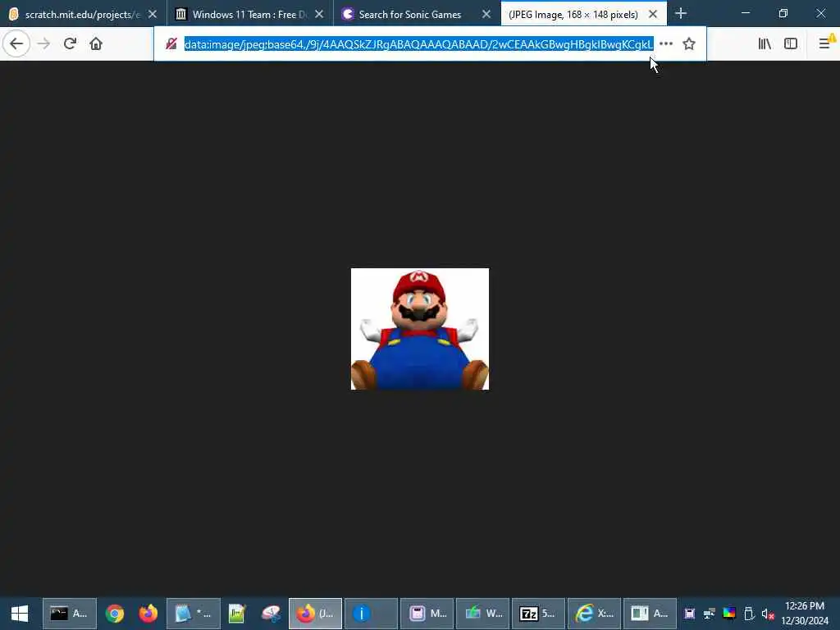Select the active Firefox taskbar window
This screenshot has width=840, height=630.
pos(315,614)
